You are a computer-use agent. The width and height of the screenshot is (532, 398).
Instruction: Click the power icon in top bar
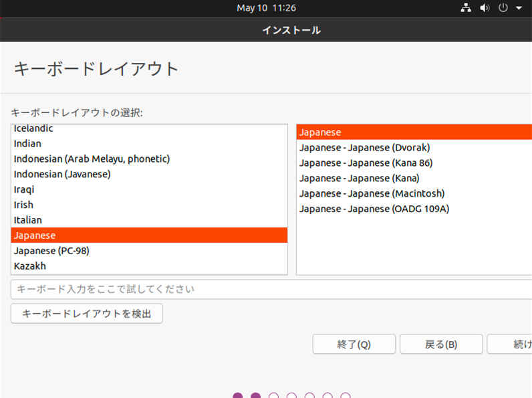(503, 8)
